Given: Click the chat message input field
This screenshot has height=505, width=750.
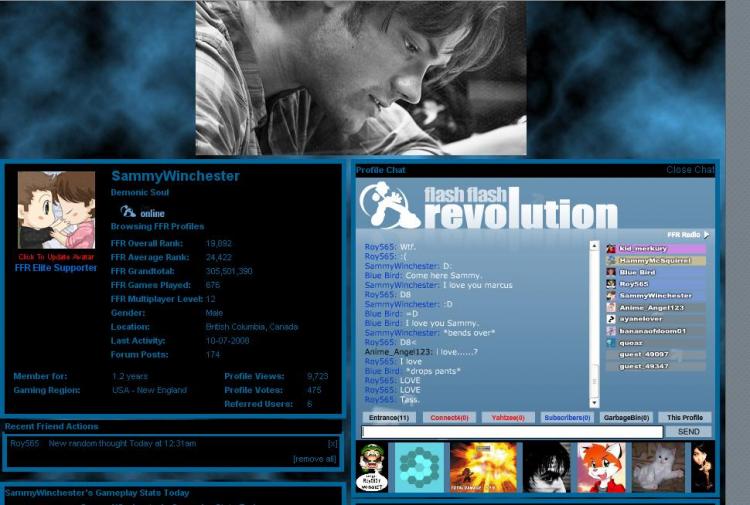Looking at the screenshot, I should point(512,432).
